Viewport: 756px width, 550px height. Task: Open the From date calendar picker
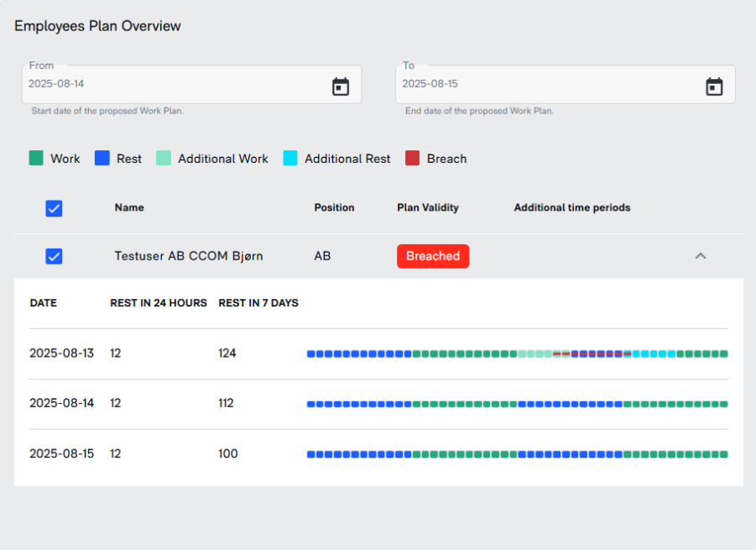pyautogui.click(x=341, y=86)
